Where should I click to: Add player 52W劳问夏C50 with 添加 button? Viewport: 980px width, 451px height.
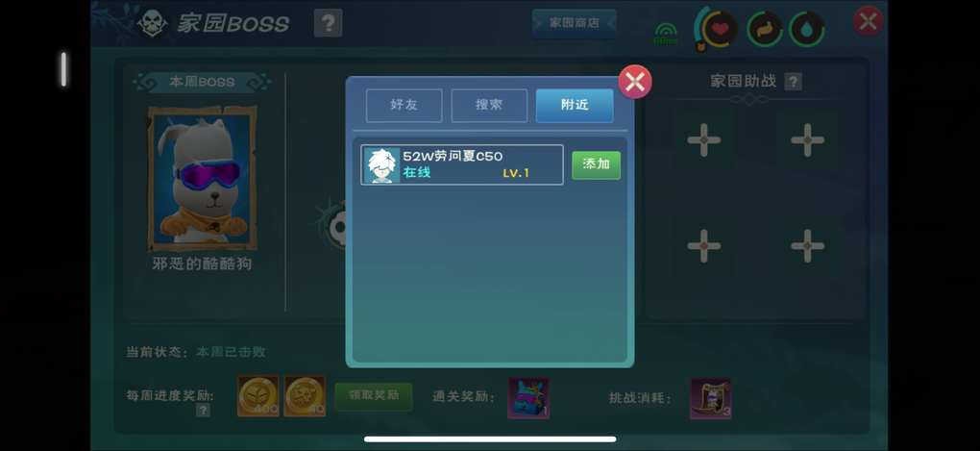coord(597,165)
